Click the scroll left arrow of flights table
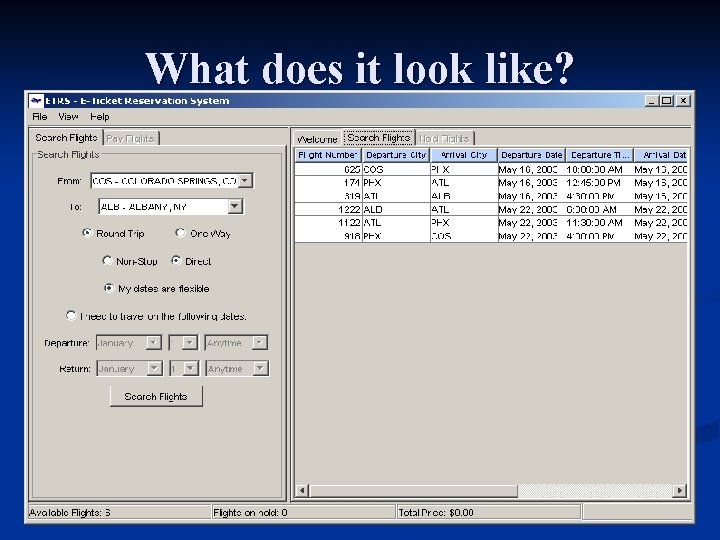 [302, 490]
